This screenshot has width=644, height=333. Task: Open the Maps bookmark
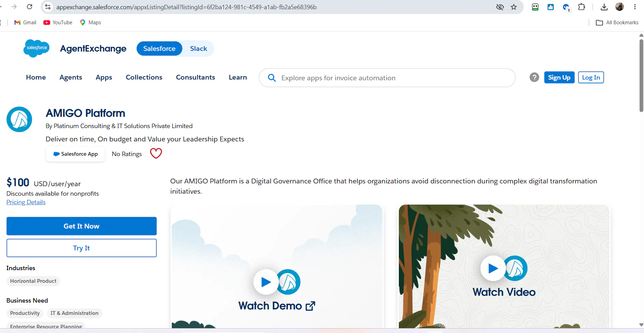(x=90, y=23)
